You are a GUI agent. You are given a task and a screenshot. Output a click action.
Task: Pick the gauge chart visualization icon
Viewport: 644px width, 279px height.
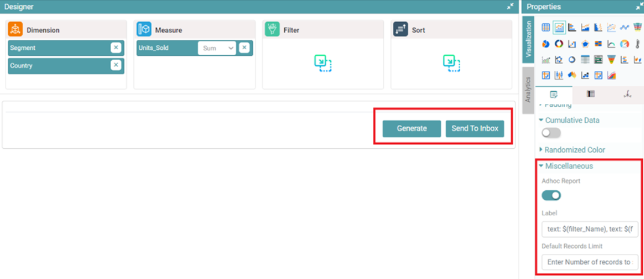pos(625,44)
